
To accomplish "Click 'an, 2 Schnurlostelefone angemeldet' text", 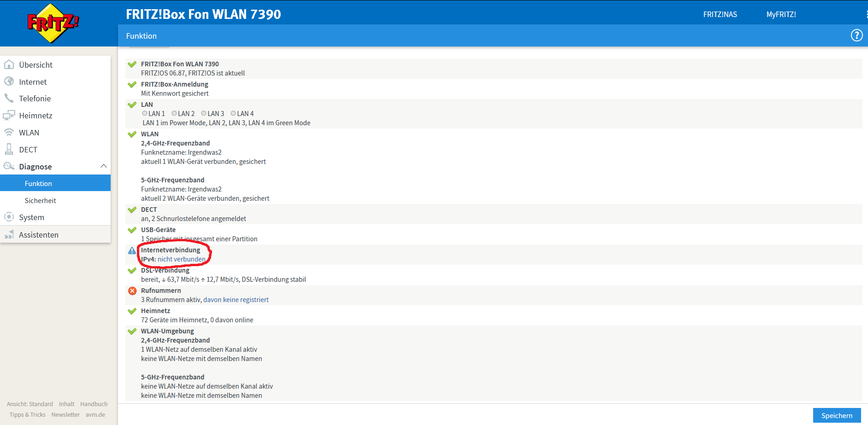I will (x=194, y=219).
